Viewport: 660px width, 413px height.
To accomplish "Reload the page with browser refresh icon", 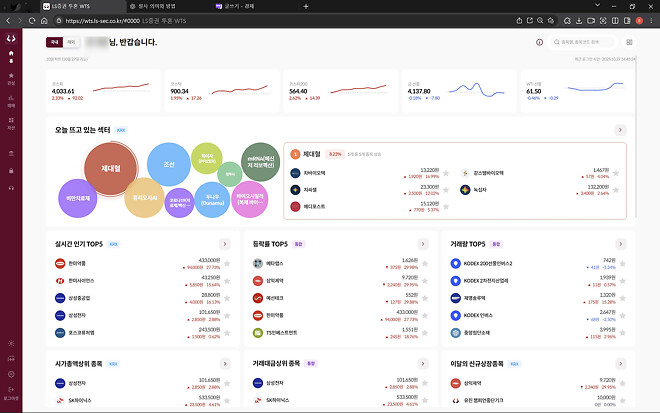I will (32, 20).
